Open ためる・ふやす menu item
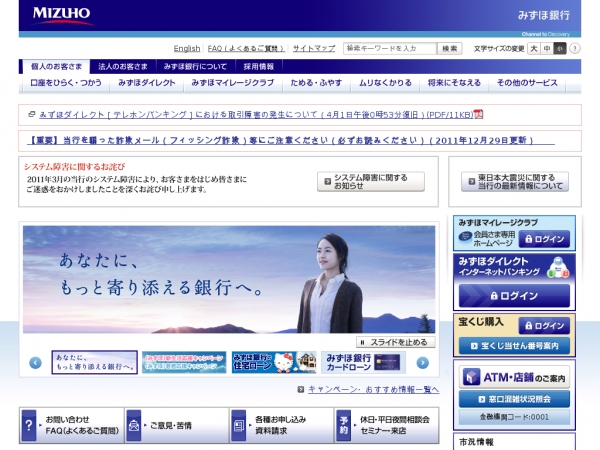This screenshot has height=450, width=600. point(316,83)
